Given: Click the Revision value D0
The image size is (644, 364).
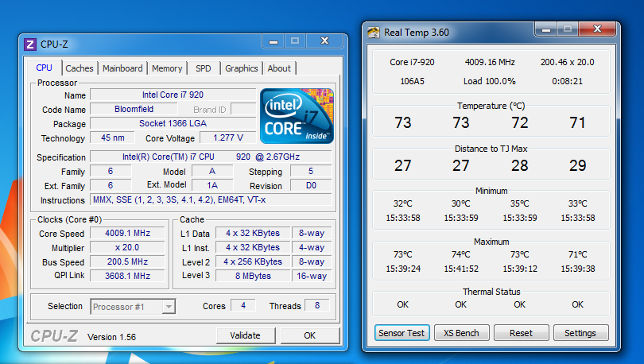Looking at the screenshot, I should point(311,185).
